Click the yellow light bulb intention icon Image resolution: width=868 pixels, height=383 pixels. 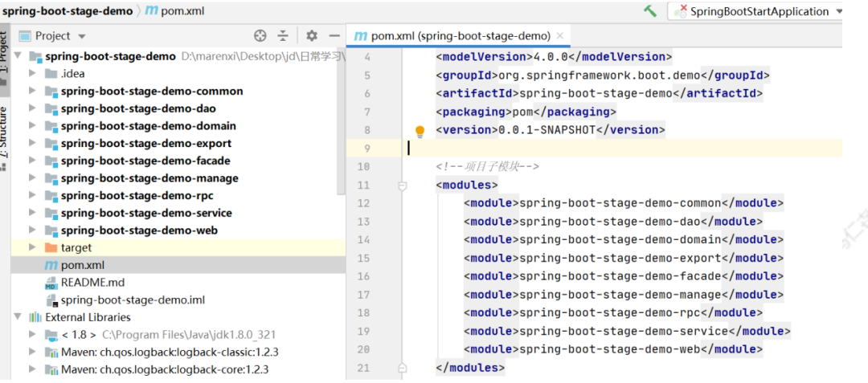click(x=420, y=131)
